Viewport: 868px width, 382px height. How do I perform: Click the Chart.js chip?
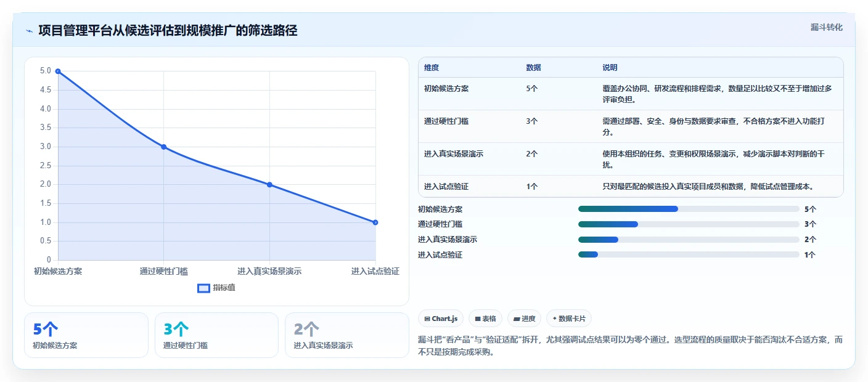441,319
